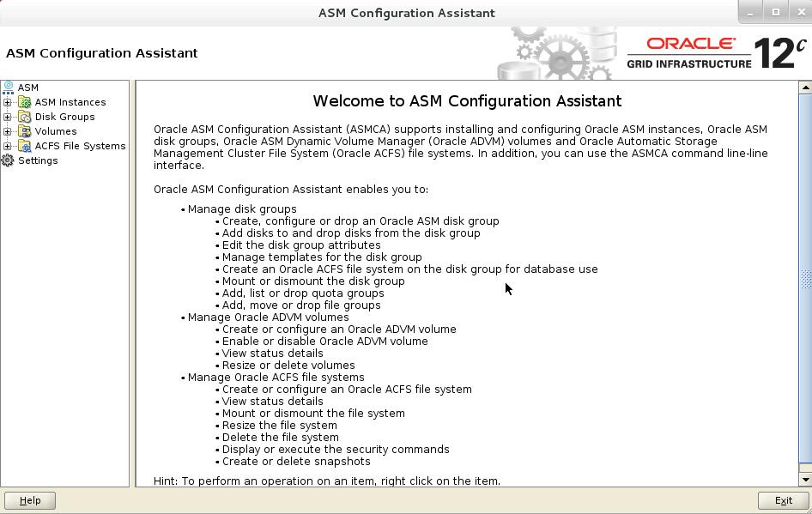Click 'Display or execute the security commands'
Viewport: 812px width, 514px height.
(336, 450)
